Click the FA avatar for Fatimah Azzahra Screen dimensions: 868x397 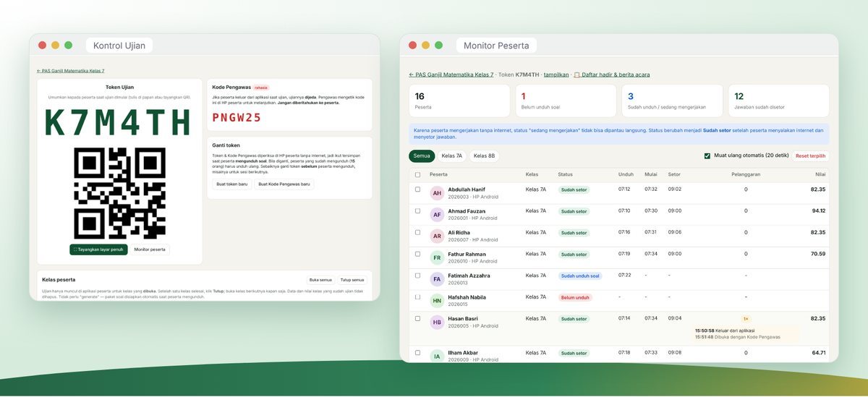click(437, 279)
